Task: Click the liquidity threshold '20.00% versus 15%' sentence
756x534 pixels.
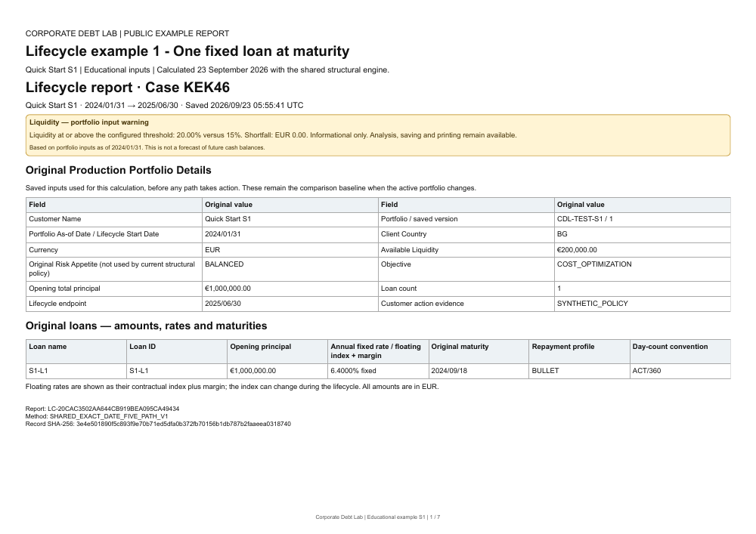Action: coord(273,135)
